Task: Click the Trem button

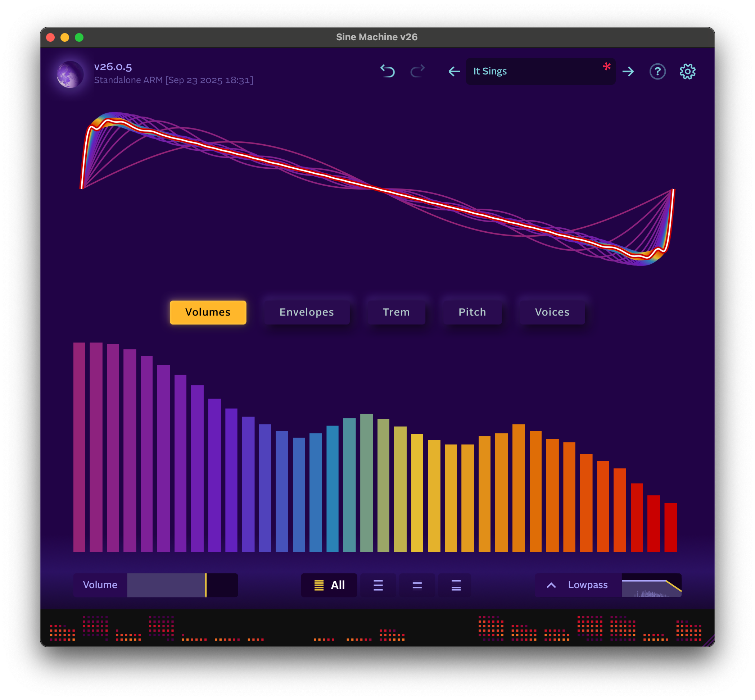Action: point(396,312)
